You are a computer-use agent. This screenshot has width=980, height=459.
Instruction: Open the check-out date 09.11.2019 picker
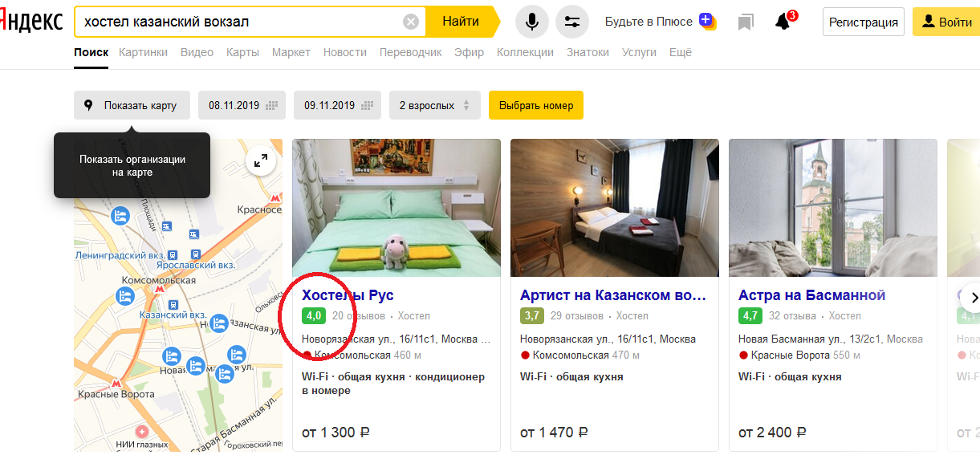tap(337, 105)
